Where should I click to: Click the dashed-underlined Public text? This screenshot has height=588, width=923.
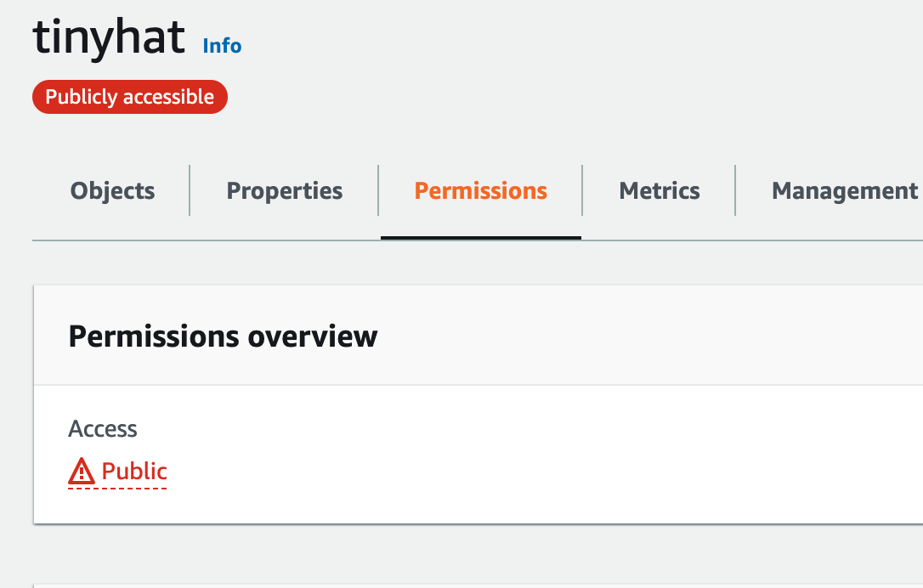coord(134,472)
